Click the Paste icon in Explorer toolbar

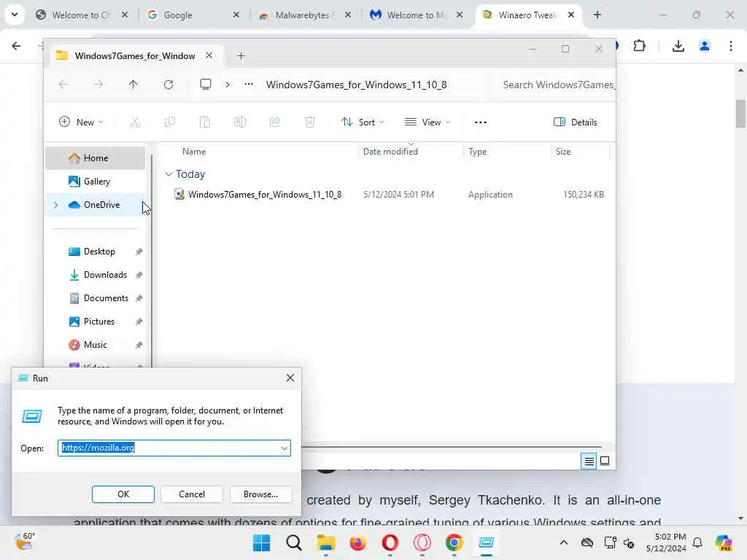(x=205, y=122)
